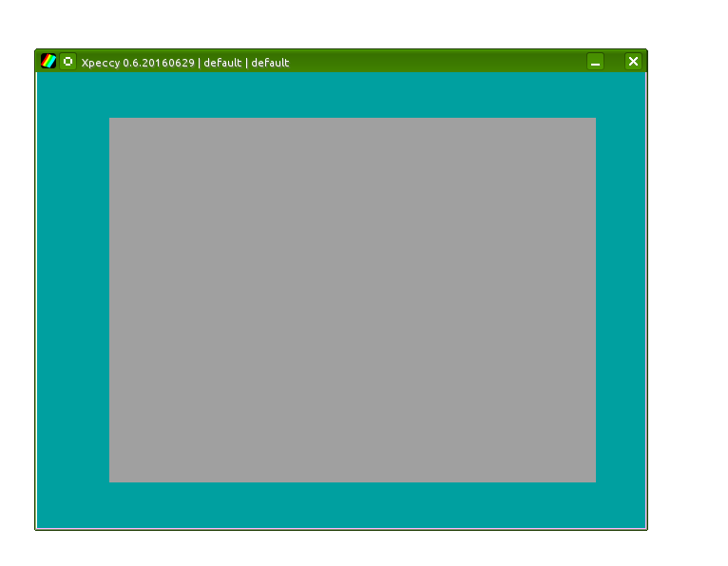Click the title bar gap between minimize and close
The height and width of the screenshot is (566, 728).
pyautogui.click(x=614, y=62)
